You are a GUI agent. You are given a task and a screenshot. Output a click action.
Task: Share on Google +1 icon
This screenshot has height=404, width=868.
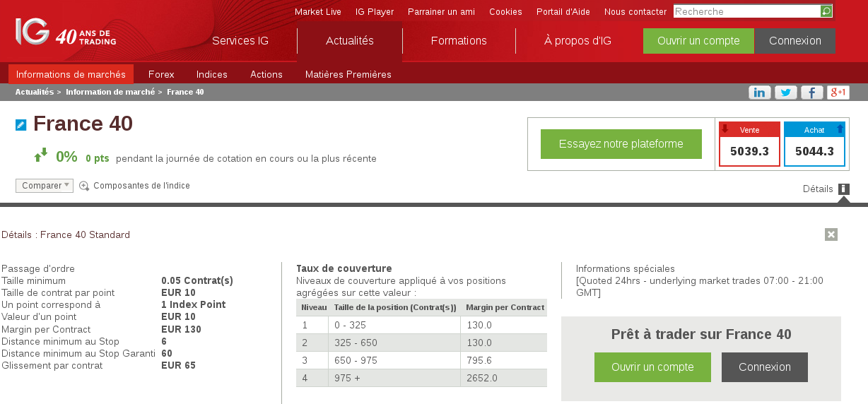pos(838,93)
